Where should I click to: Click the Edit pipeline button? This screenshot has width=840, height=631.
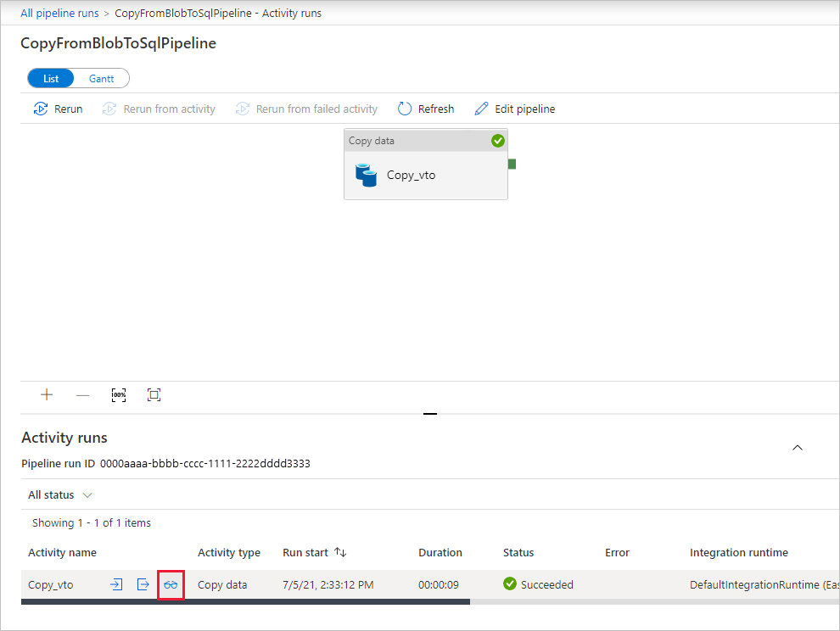tap(514, 109)
